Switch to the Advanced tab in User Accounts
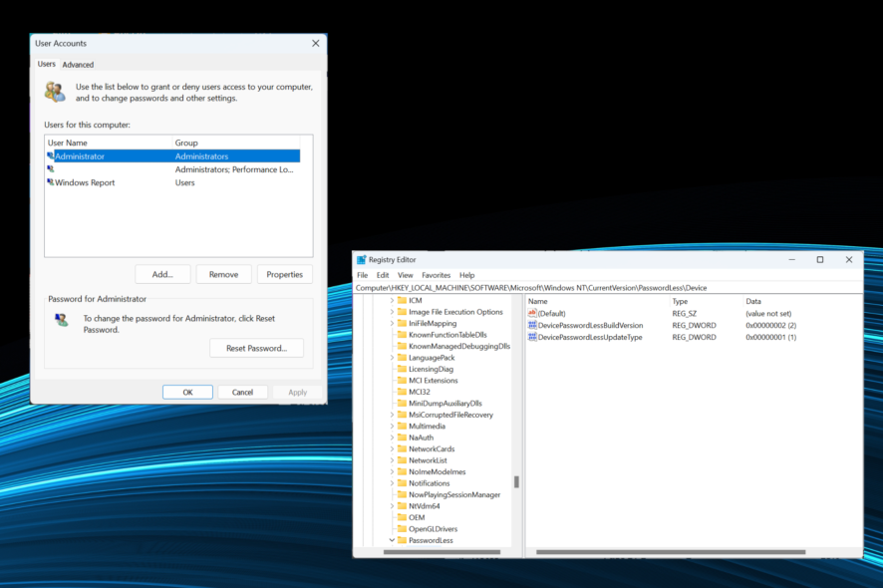The height and width of the screenshot is (588, 883). [x=78, y=64]
